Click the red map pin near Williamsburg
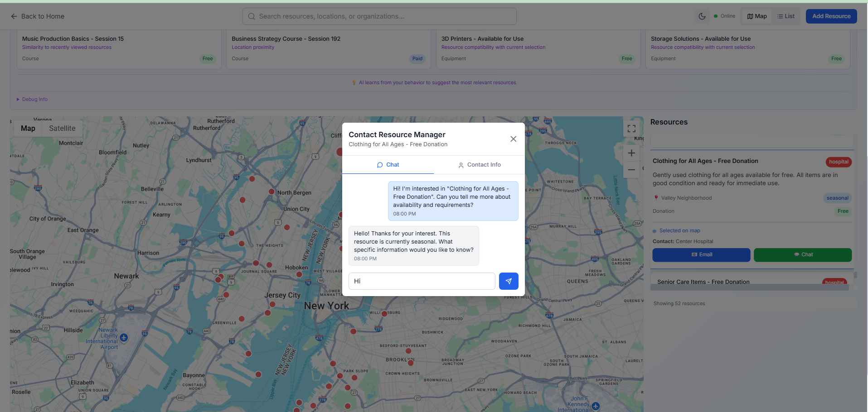 384,313
